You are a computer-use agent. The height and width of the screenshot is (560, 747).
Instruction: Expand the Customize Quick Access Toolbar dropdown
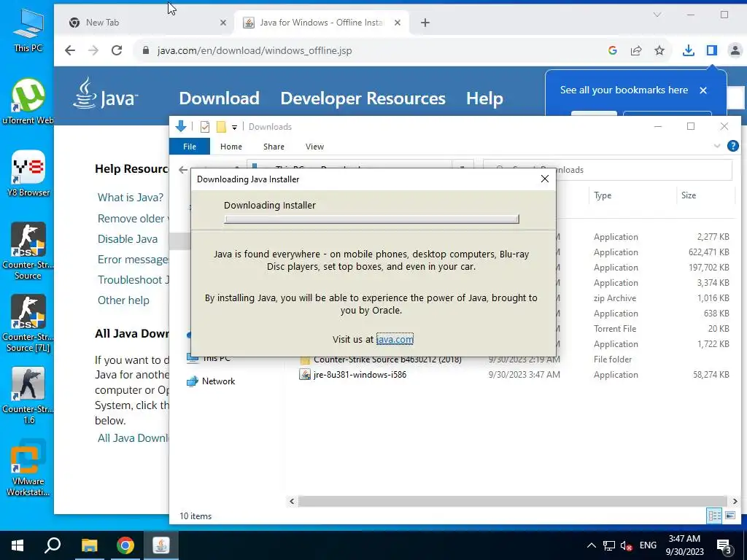pyautogui.click(x=234, y=127)
